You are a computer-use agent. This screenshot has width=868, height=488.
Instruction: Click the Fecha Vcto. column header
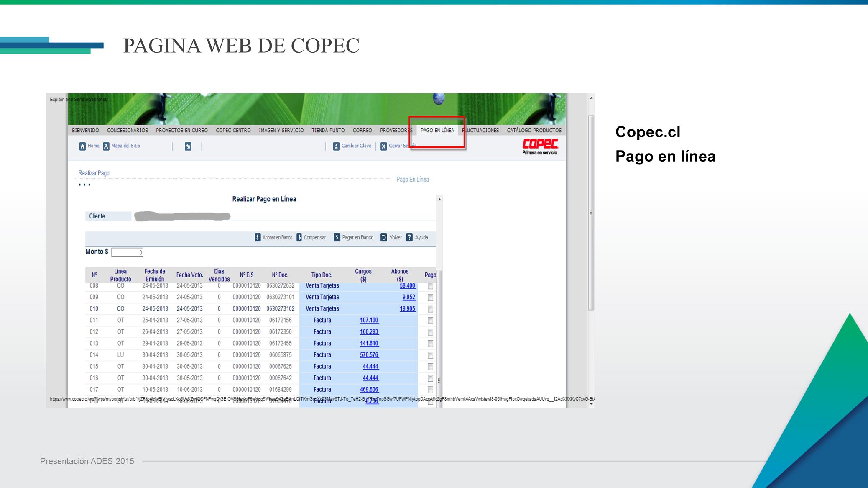(189, 275)
